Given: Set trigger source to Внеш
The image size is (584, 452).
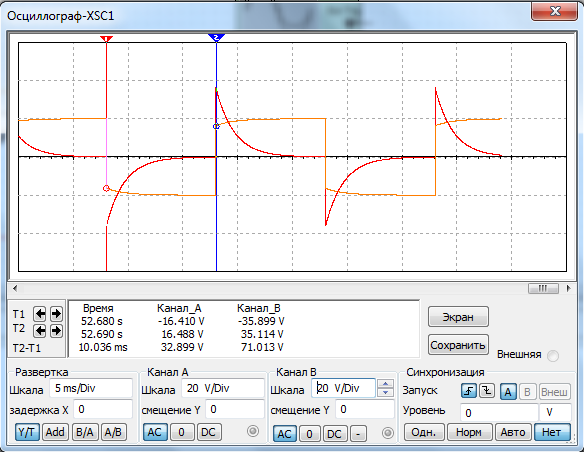Looking at the screenshot, I should (554, 392).
